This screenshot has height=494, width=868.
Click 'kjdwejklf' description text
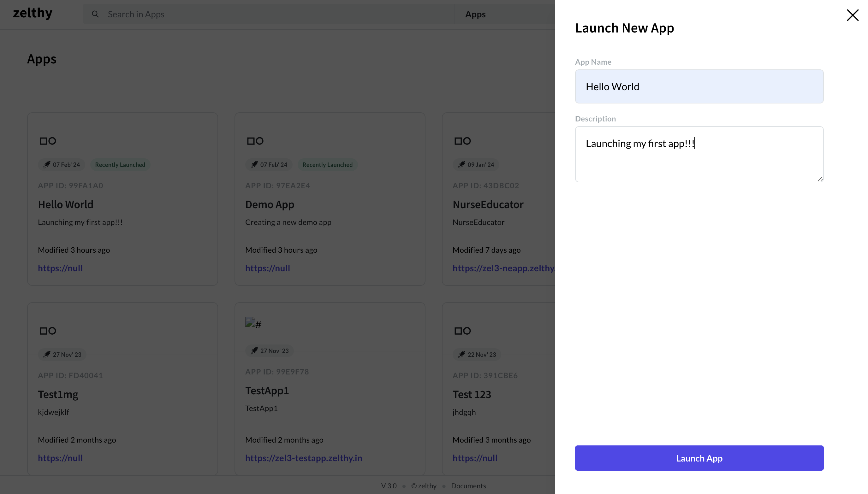[x=54, y=412]
